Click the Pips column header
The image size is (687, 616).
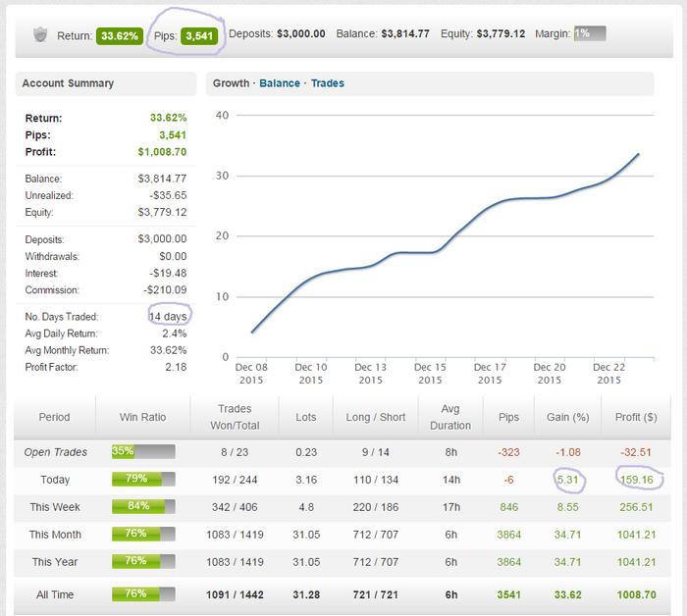(x=508, y=417)
